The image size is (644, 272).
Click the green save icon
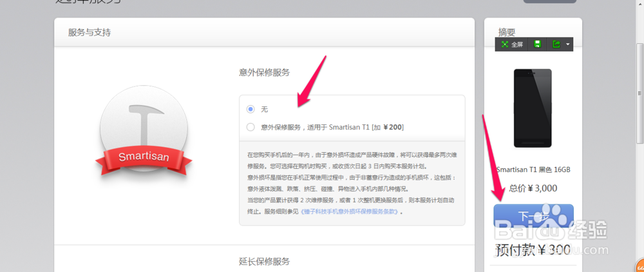[537, 44]
